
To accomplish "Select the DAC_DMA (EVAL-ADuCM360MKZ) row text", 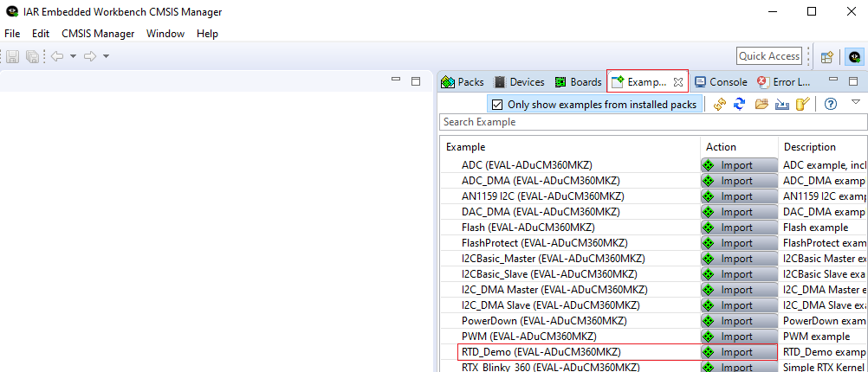I will click(541, 212).
